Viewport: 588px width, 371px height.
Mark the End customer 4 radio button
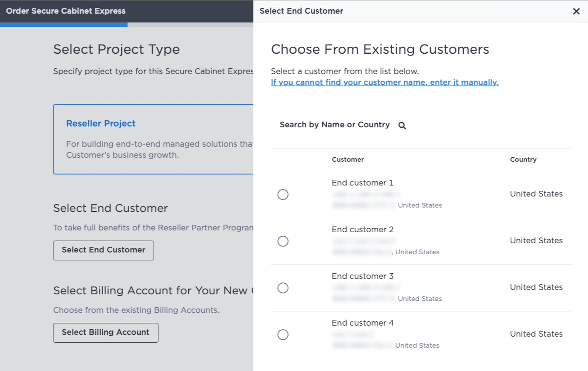[x=283, y=334]
